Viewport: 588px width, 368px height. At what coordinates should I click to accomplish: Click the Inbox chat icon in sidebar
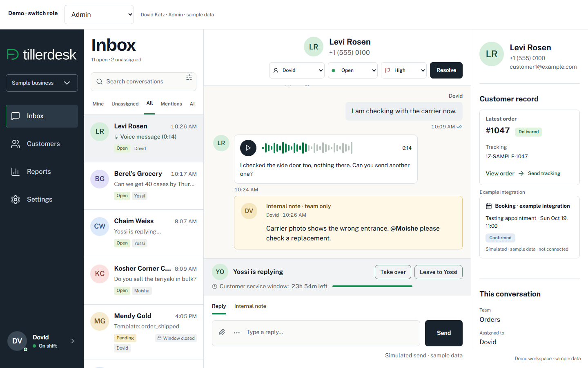coord(16,116)
